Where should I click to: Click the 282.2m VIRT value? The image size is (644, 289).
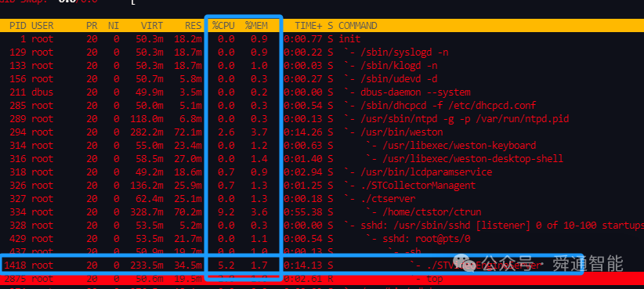pyautogui.click(x=147, y=132)
